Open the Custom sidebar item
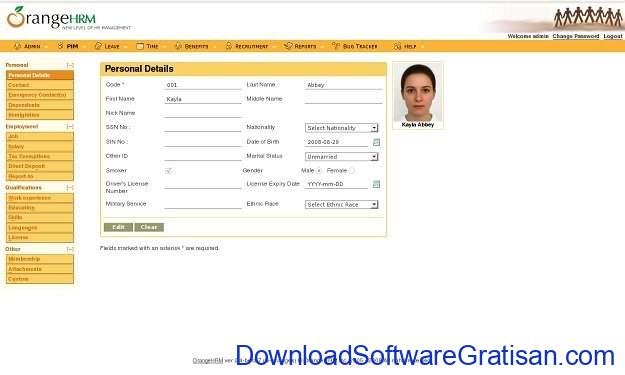The image size is (625, 375). pos(40,279)
